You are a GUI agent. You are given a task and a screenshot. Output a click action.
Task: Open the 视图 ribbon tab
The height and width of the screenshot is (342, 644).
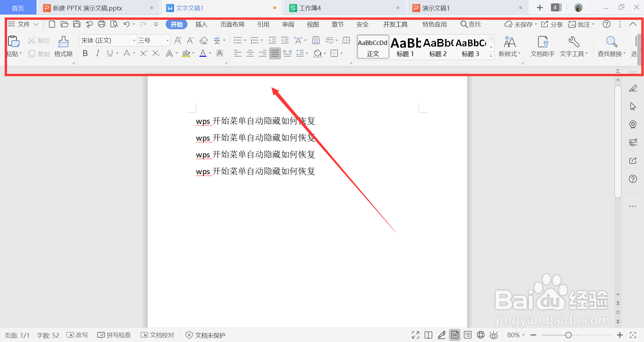(x=313, y=25)
